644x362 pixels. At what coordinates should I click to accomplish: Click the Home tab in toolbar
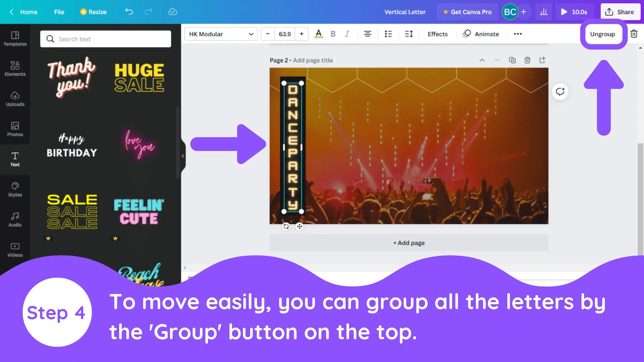pos(29,11)
